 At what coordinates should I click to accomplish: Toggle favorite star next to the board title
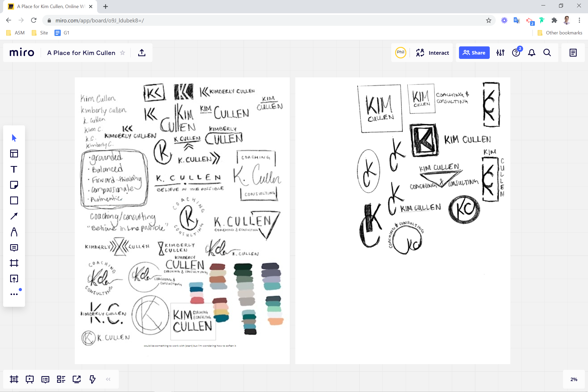pos(123,53)
